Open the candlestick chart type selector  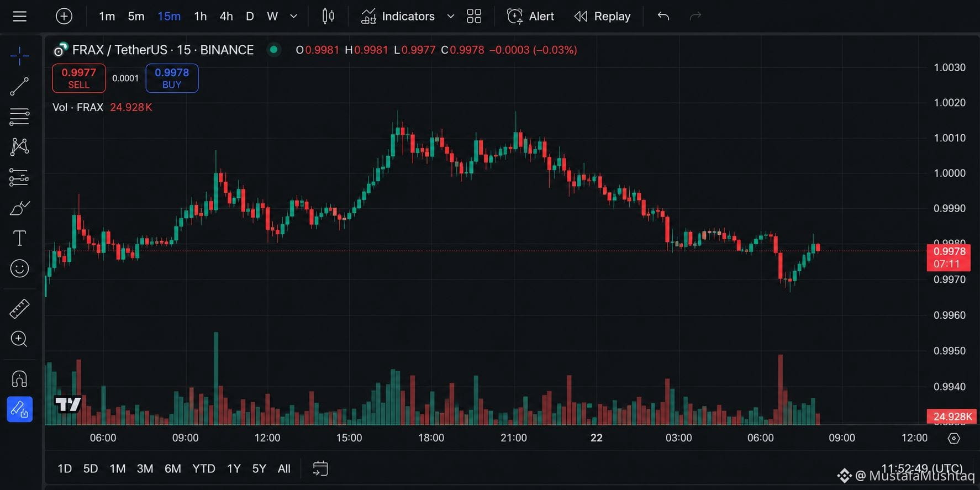(x=328, y=16)
